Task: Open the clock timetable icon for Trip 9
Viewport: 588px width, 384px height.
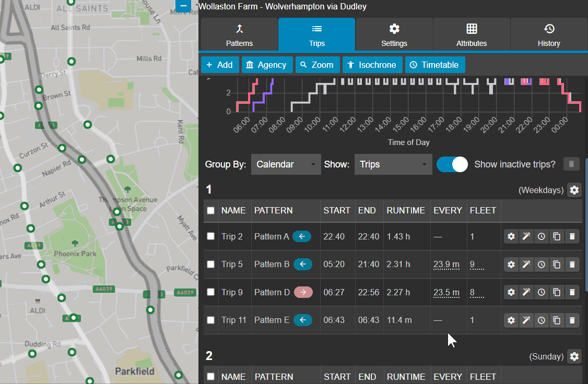Action: [x=542, y=292]
